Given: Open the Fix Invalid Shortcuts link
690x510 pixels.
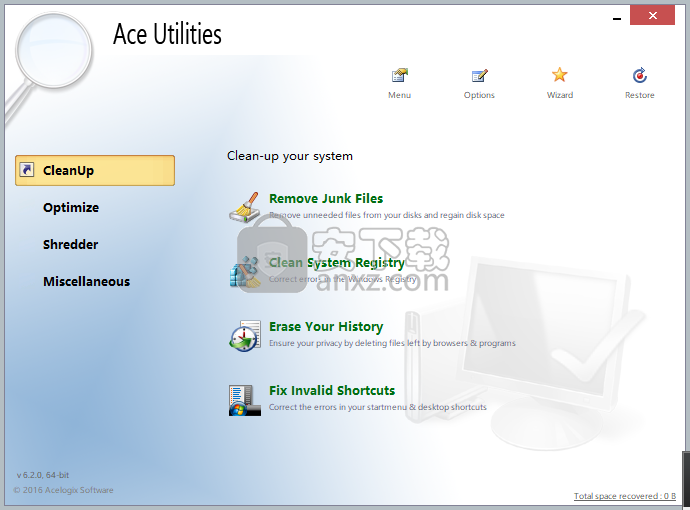Looking at the screenshot, I should click(332, 390).
